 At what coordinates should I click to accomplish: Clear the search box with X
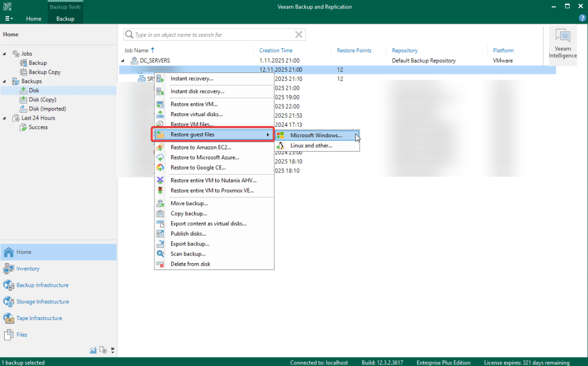(x=299, y=34)
